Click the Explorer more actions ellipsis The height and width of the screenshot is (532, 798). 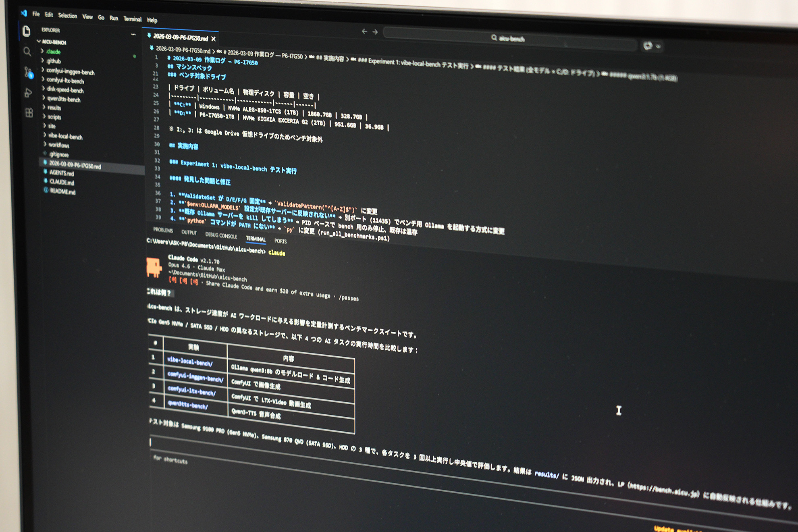tap(133, 35)
